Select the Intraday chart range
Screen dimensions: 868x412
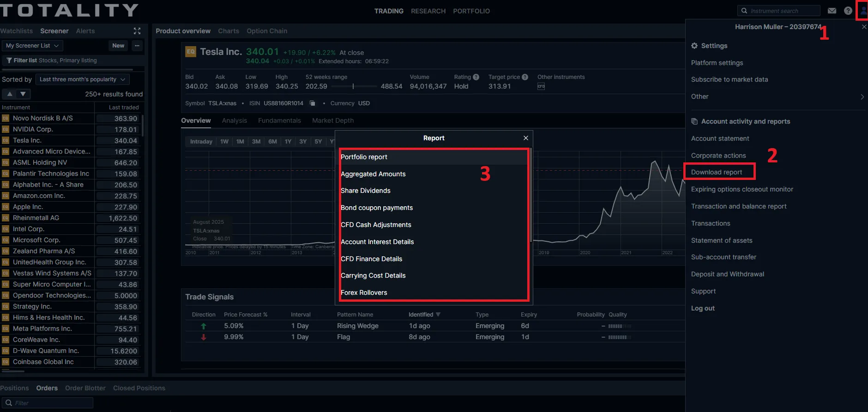tap(201, 142)
